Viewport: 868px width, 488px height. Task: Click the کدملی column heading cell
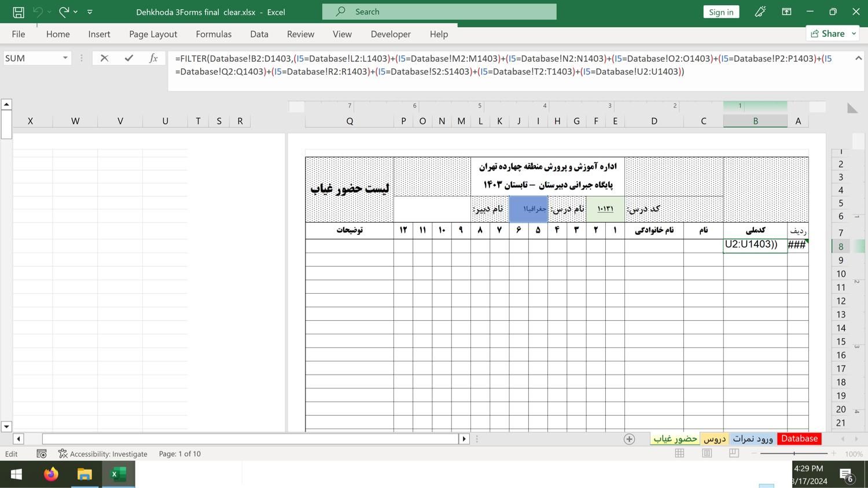click(x=755, y=230)
